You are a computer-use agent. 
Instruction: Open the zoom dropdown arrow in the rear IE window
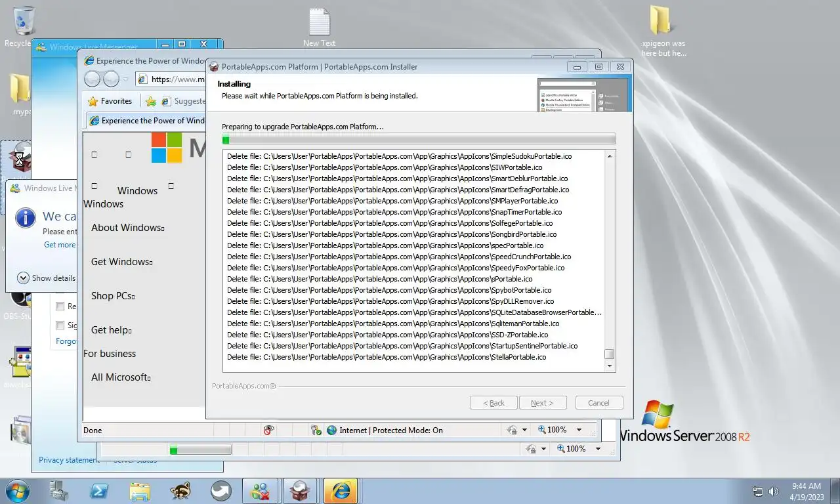[598, 449]
